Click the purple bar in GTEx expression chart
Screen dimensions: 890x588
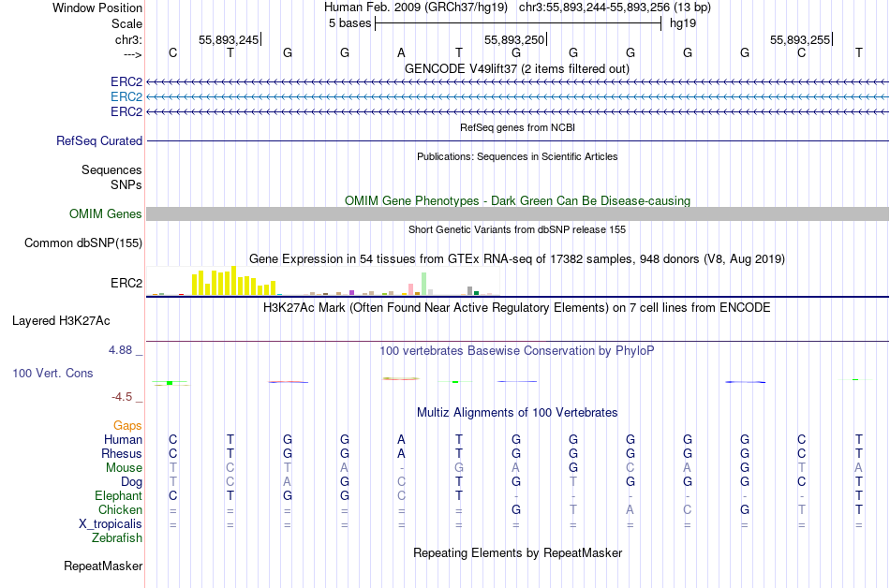352,292
